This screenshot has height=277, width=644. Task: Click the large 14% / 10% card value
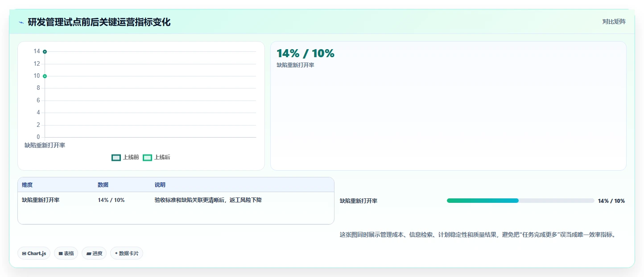(305, 53)
